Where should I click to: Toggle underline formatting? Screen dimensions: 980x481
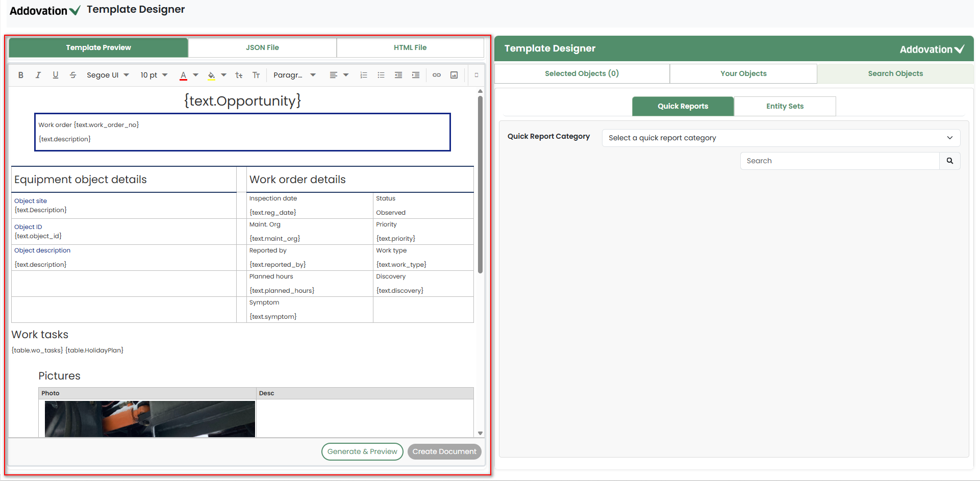click(x=55, y=75)
